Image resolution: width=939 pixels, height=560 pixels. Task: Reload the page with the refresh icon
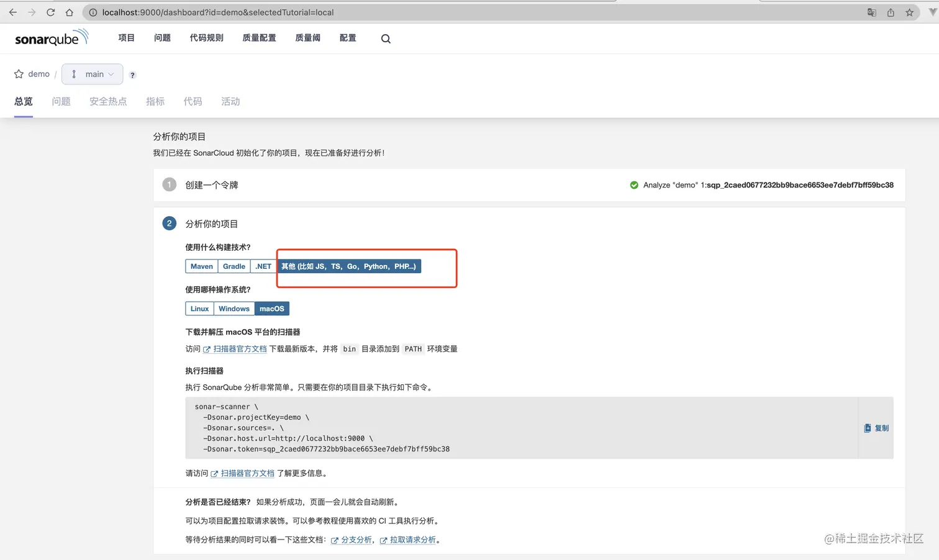tap(51, 12)
